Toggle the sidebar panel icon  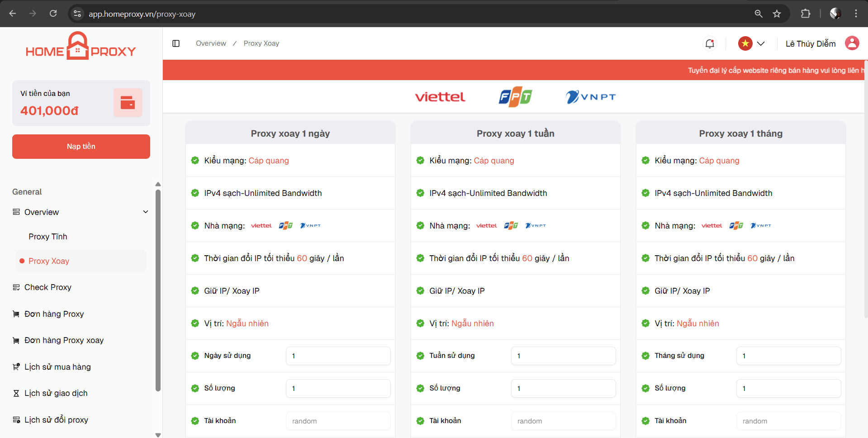pos(176,43)
